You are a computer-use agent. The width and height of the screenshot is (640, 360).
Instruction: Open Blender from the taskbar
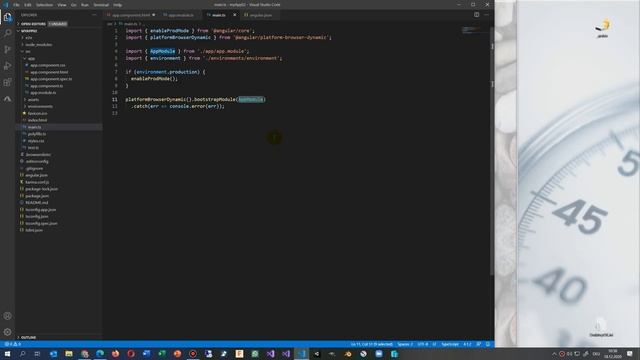click(348, 354)
